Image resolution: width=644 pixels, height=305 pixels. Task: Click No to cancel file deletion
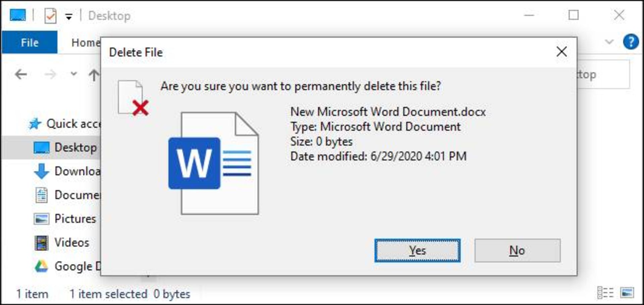(x=517, y=250)
